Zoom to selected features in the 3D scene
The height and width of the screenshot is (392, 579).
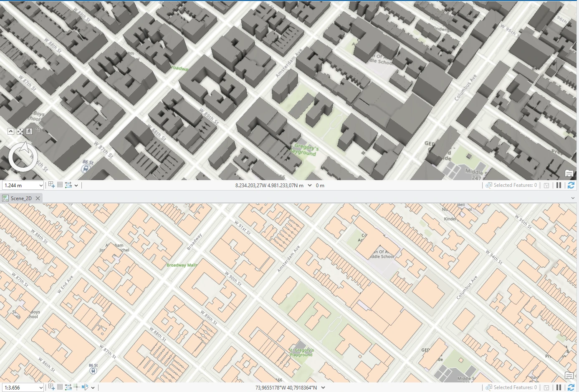pos(489,185)
